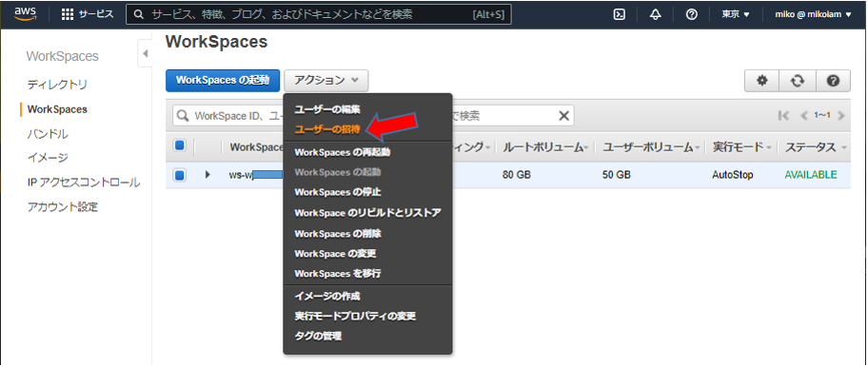Screen dimensions: 868x367
Task: Click the WorkSpaces の起動 button
Action: pyautogui.click(x=223, y=81)
